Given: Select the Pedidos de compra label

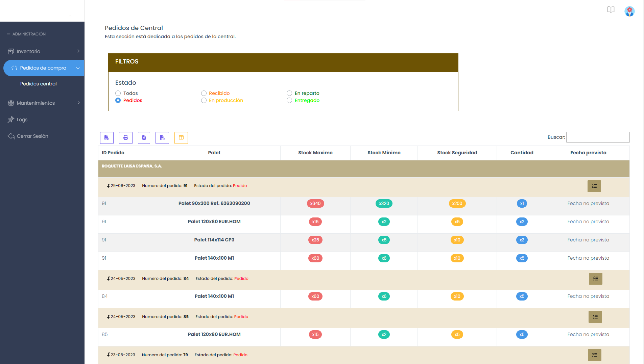Looking at the screenshot, I should [x=43, y=68].
